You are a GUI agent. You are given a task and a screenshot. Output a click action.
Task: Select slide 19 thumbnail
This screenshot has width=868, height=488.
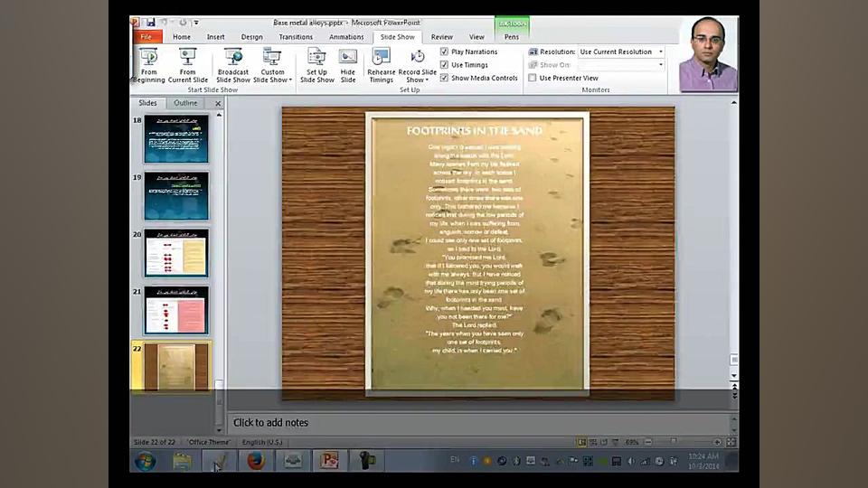pyautogui.click(x=176, y=196)
